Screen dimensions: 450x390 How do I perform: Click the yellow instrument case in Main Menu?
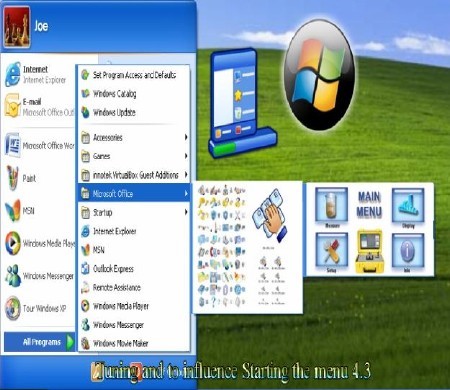tap(369, 251)
